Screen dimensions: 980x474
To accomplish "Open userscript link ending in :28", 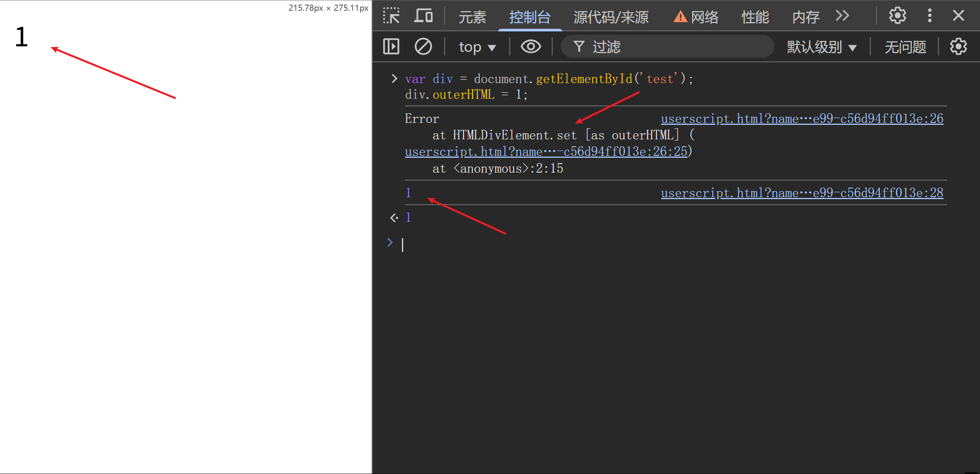I will (x=802, y=193).
